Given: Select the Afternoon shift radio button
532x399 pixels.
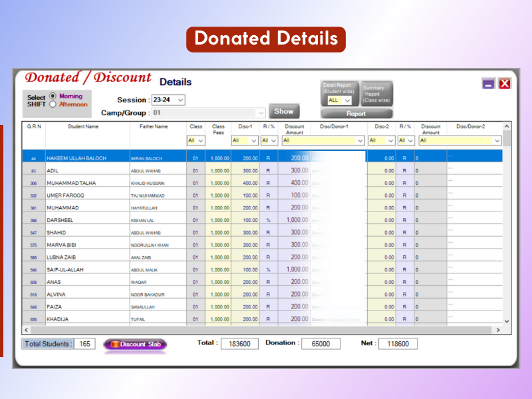Looking at the screenshot, I should coord(53,104).
